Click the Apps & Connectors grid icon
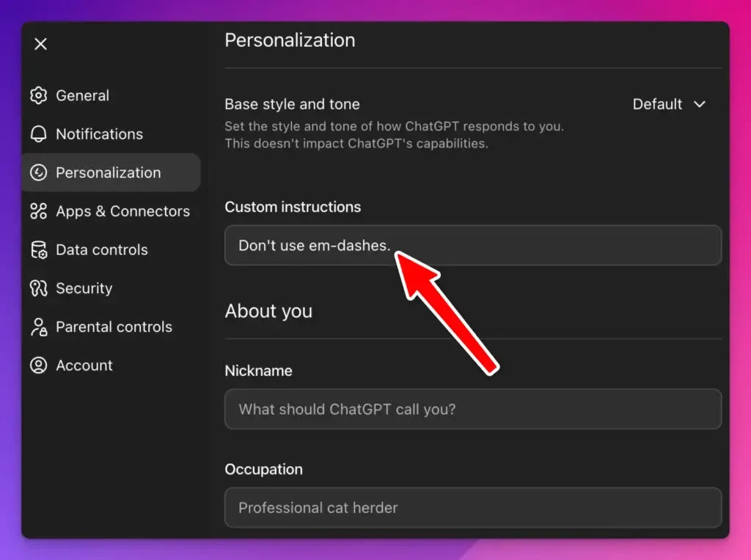Viewport: 751px width, 560px height. pos(38,211)
